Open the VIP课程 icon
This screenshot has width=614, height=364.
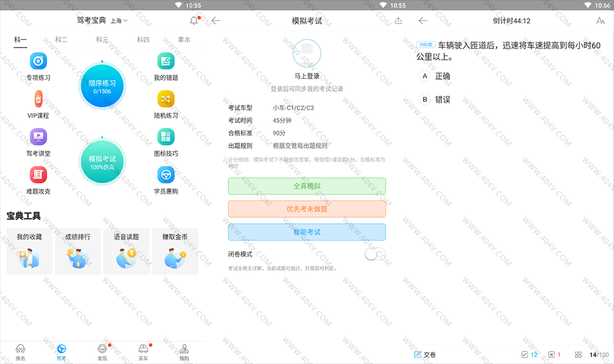pyautogui.click(x=38, y=98)
